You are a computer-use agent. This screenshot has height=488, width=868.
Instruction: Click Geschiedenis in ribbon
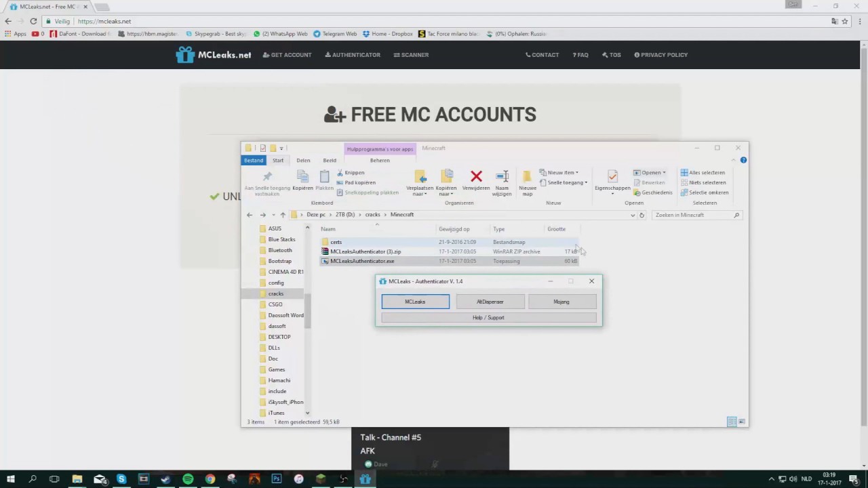coord(652,192)
